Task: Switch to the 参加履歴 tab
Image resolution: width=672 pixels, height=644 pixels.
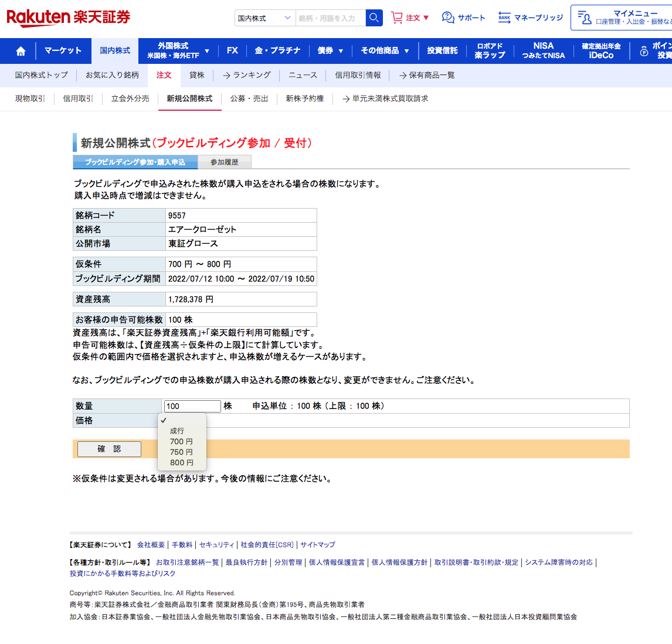Action: click(224, 162)
